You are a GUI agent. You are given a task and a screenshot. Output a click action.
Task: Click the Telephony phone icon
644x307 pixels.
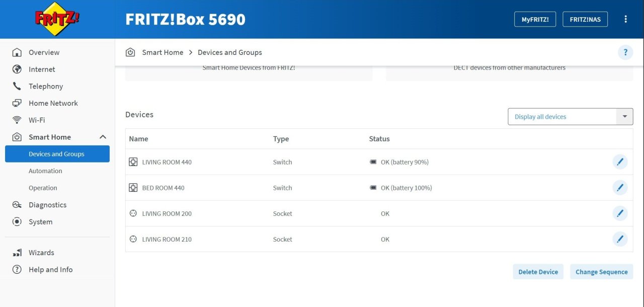point(17,86)
